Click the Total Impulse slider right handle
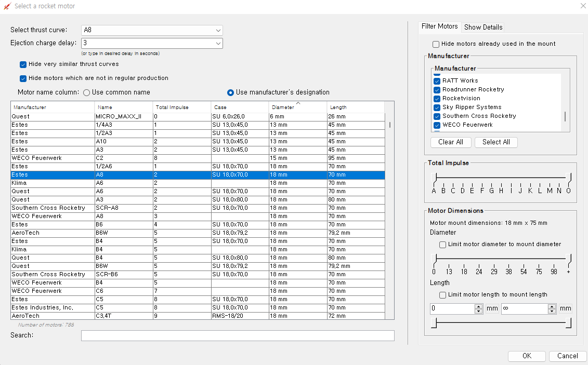The width and height of the screenshot is (588, 365). 570,178
